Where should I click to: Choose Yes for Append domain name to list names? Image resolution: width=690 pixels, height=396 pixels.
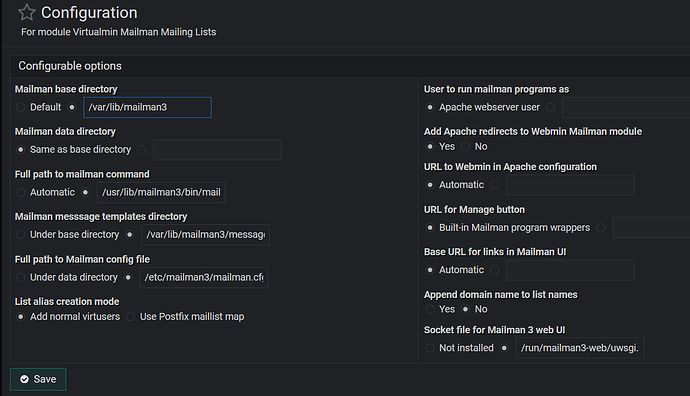[x=430, y=309]
